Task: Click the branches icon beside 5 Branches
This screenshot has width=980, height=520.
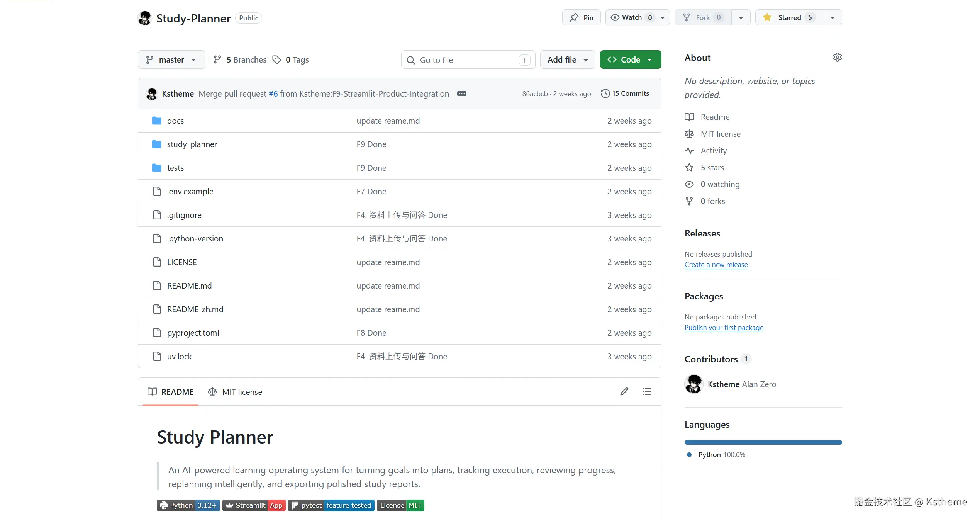Action: coord(217,59)
